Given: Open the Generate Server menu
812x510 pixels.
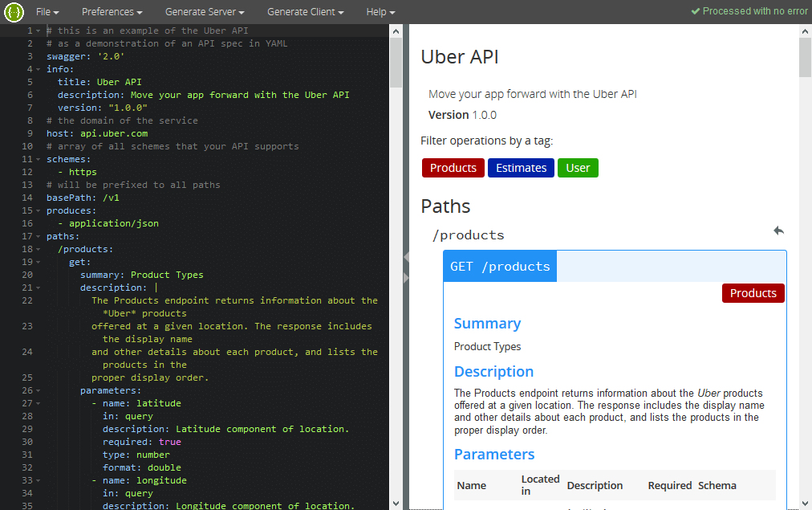Looking at the screenshot, I should [x=205, y=12].
